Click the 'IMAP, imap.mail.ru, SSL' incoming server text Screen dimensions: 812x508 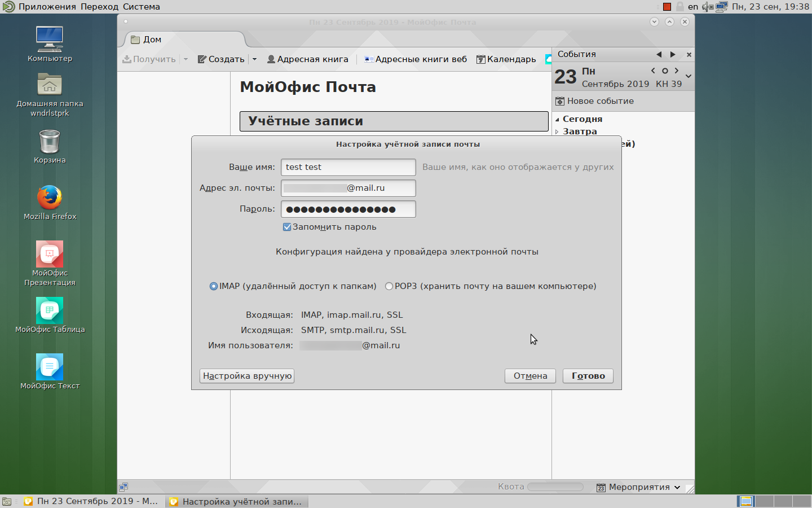352,315
